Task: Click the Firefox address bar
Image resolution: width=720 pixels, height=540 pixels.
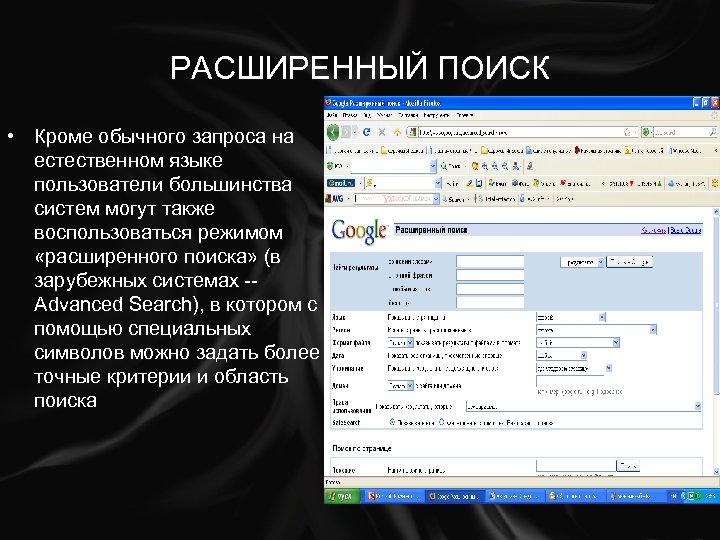Action: [523, 132]
